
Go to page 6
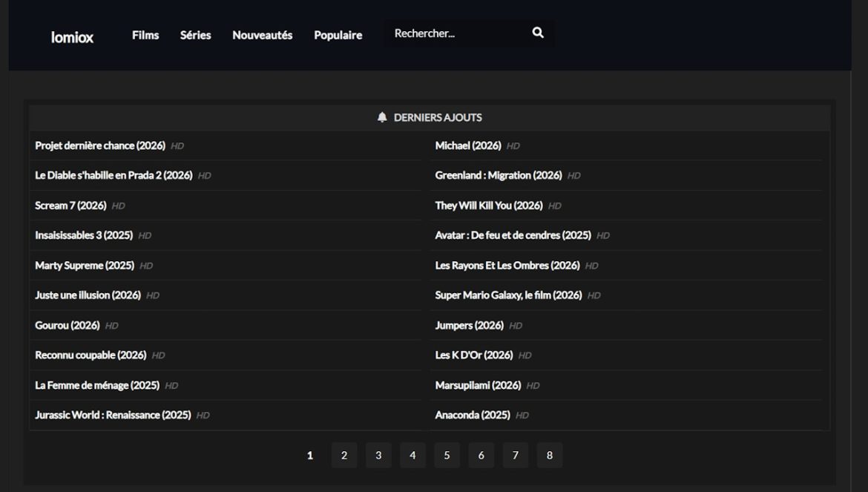click(481, 455)
